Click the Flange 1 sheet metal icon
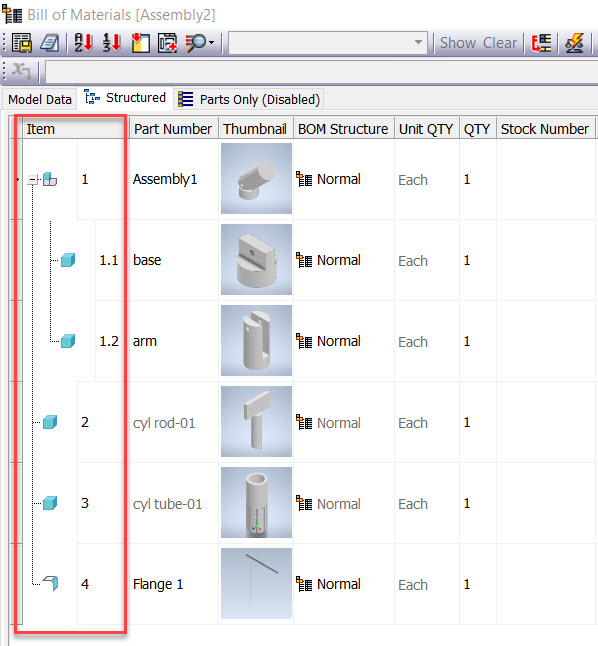This screenshot has height=646, width=598. coord(50,583)
